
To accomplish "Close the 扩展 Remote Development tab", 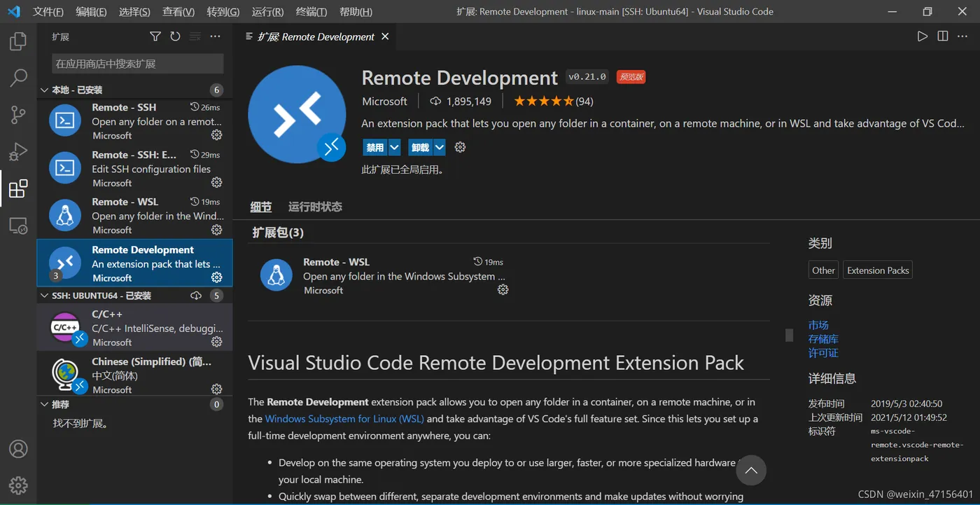I will tap(385, 36).
